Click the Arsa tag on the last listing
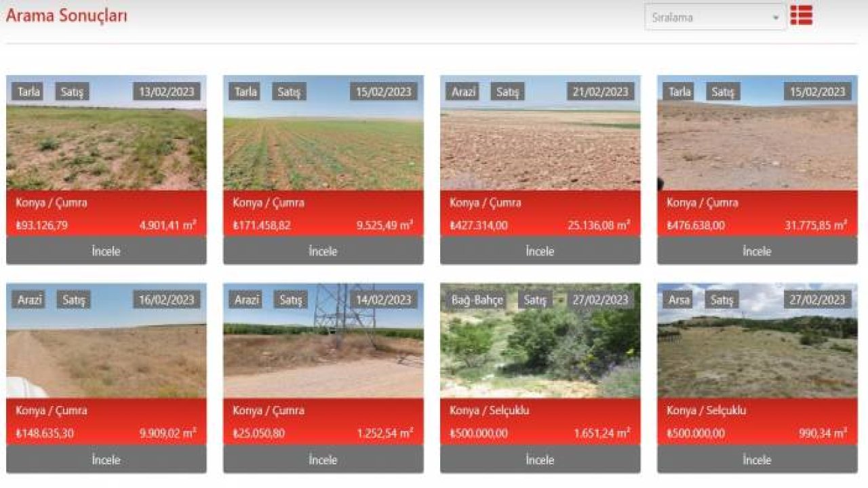The image size is (868, 488). coord(678,300)
